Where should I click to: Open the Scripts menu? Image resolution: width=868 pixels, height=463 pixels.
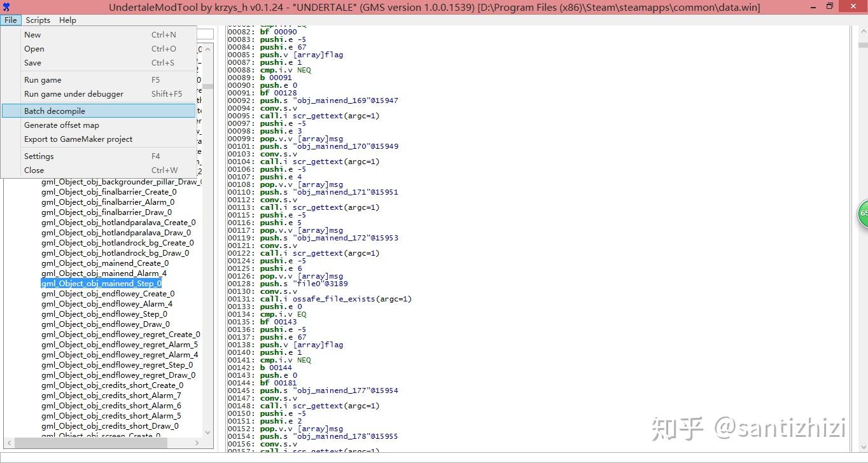click(38, 20)
